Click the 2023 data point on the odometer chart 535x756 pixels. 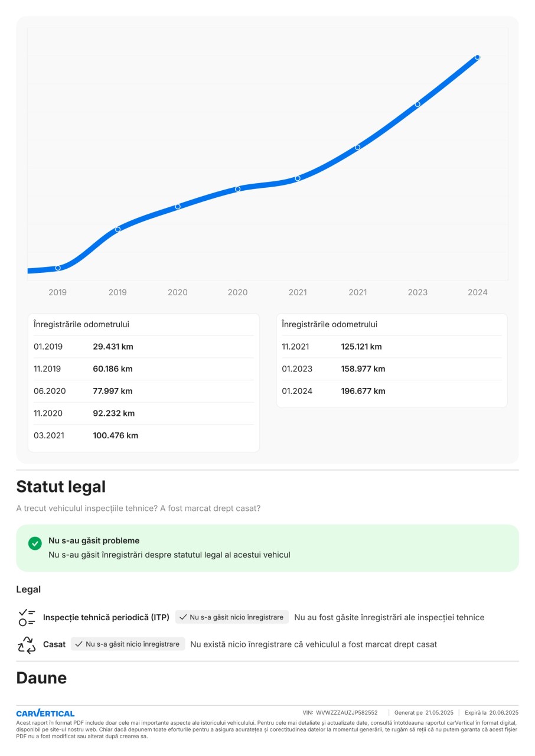pyautogui.click(x=417, y=104)
